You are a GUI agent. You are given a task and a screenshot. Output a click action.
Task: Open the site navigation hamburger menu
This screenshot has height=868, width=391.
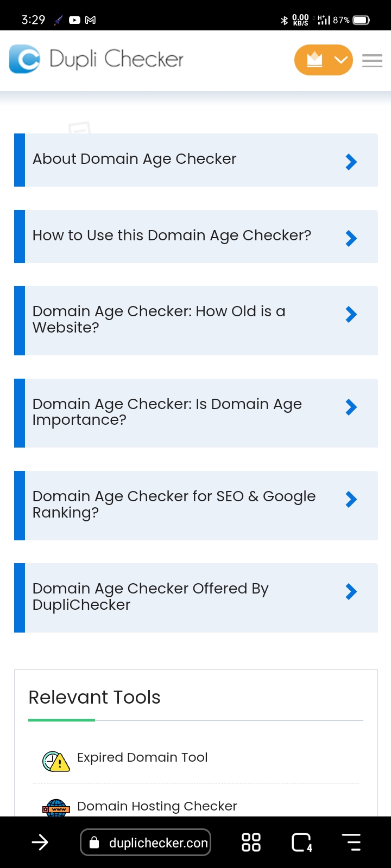pos(372,60)
